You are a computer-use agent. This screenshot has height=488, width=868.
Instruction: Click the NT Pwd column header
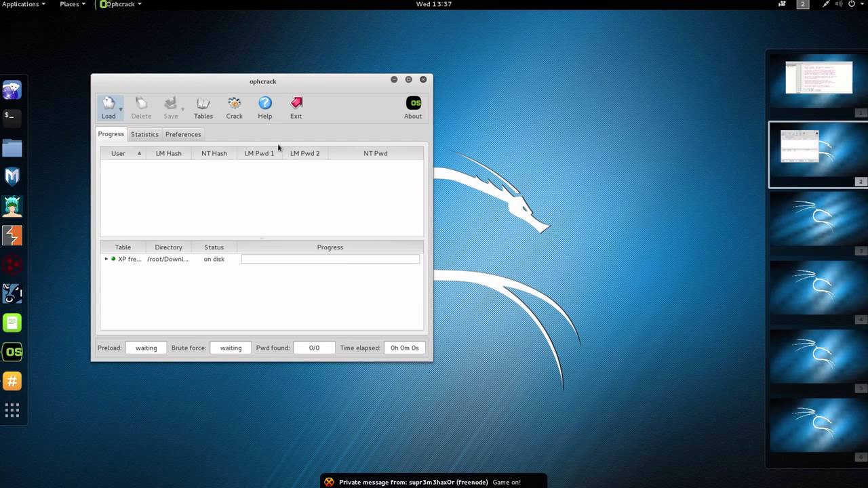coord(375,153)
